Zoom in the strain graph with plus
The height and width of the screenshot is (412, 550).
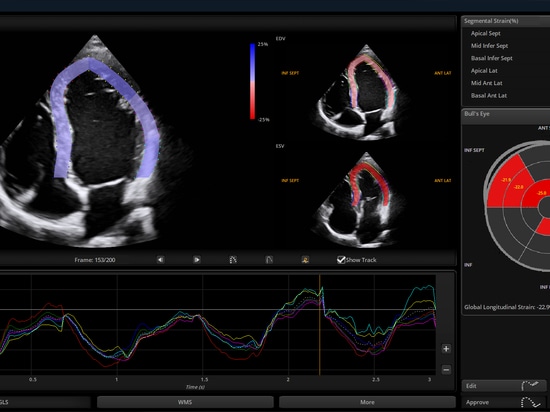pos(446,349)
